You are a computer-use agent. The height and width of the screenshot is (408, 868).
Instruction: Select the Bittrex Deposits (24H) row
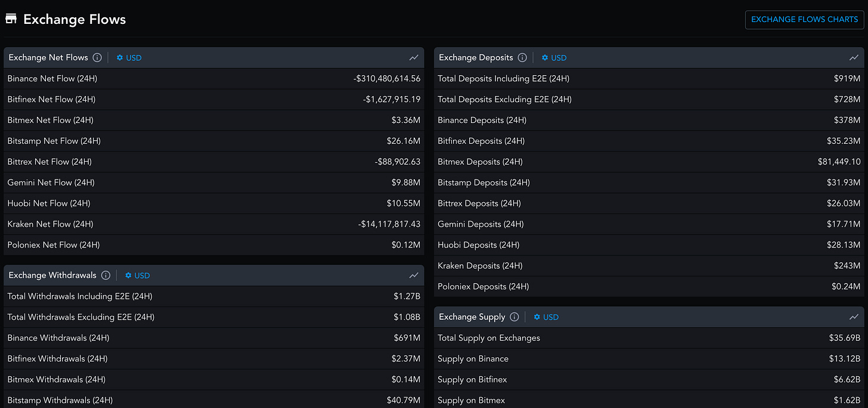pos(649,203)
